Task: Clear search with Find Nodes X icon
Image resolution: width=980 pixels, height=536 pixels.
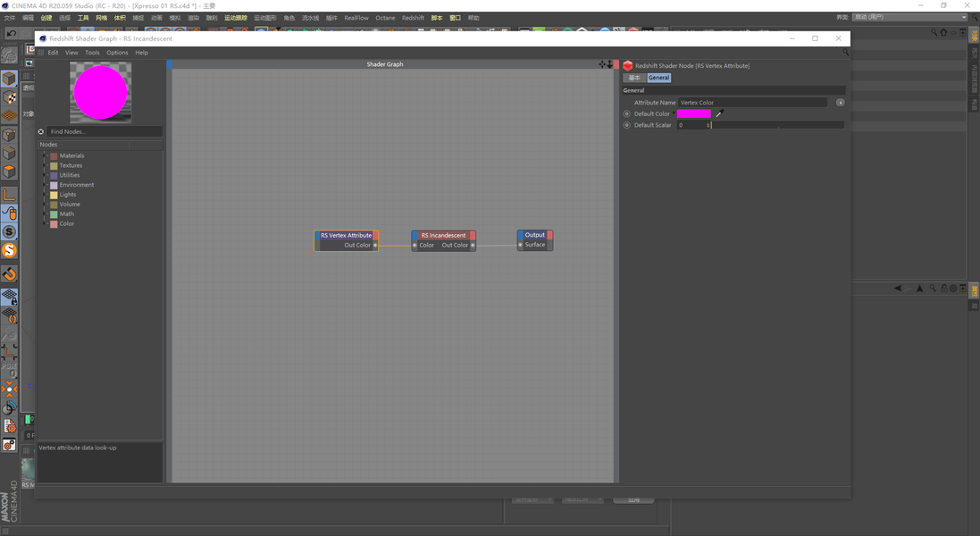Action: pyautogui.click(x=40, y=132)
